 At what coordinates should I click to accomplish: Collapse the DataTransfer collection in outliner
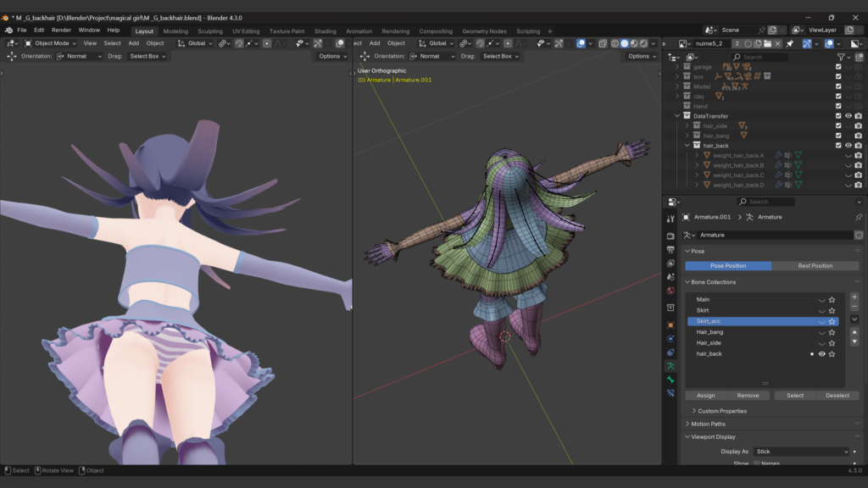[x=677, y=116]
